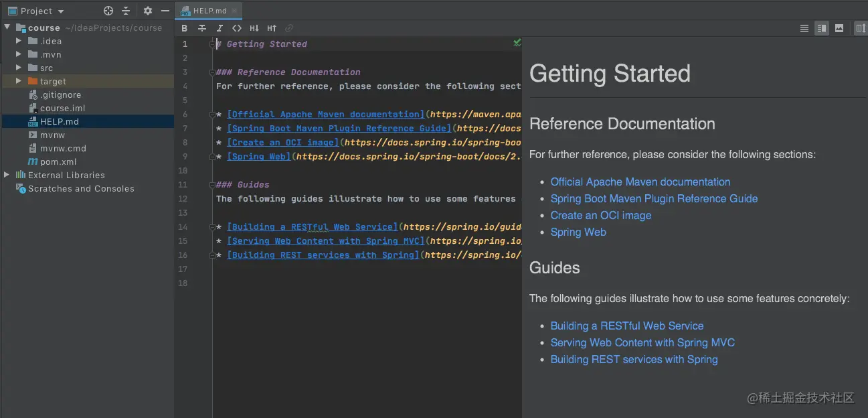Expand the target folder
868x418 pixels.
pos(19,81)
